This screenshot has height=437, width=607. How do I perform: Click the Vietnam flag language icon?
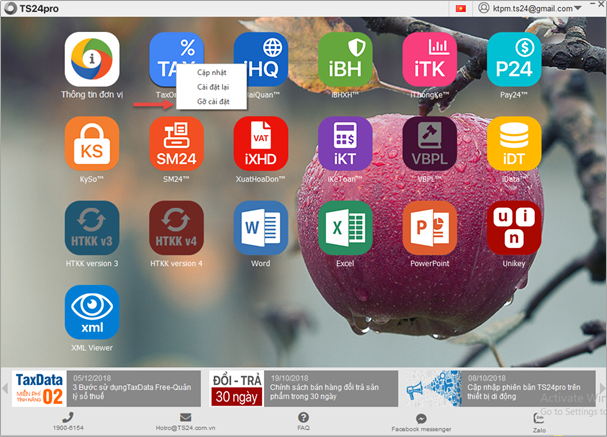[461, 8]
